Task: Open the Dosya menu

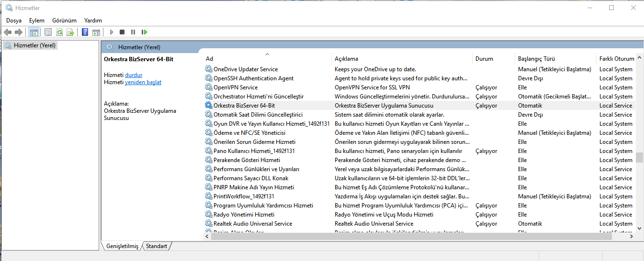Action: point(14,21)
